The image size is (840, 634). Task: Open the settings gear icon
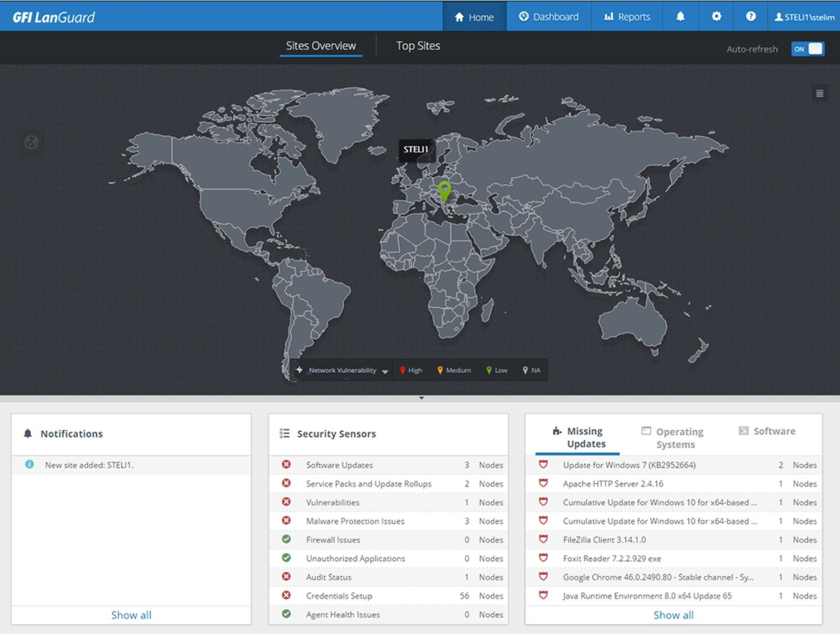[716, 17]
